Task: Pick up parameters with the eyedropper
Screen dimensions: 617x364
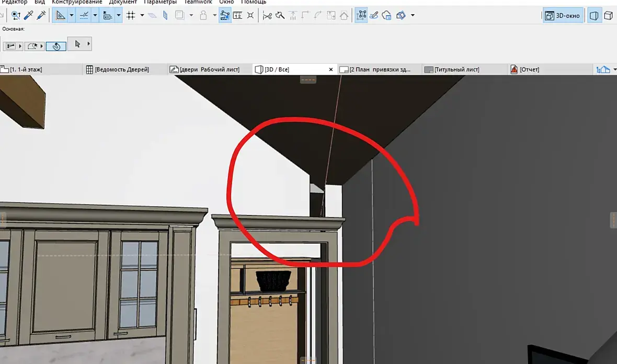Action: click(28, 15)
